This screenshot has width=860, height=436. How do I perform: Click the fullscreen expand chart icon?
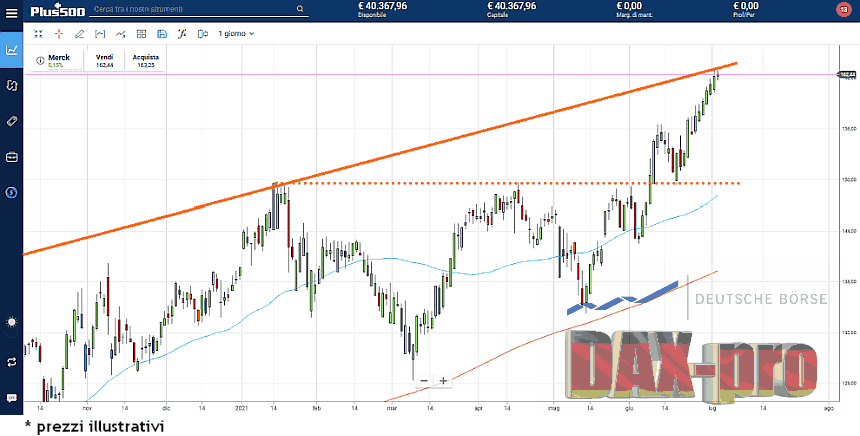(x=38, y=33)
